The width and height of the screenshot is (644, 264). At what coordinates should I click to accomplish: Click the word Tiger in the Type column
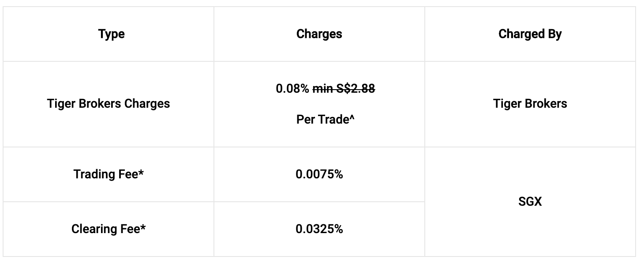(60, 104)
